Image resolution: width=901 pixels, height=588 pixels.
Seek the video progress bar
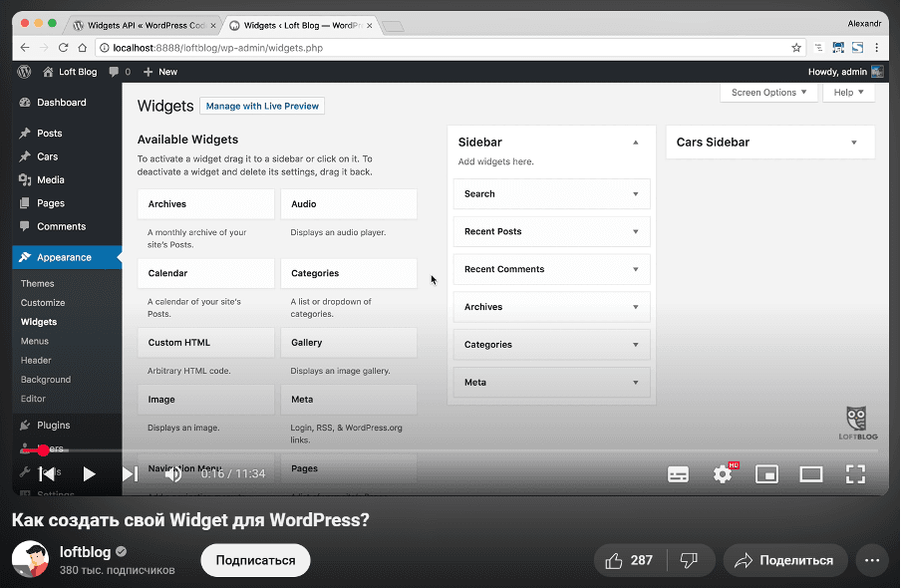click(x=449, y=450)
